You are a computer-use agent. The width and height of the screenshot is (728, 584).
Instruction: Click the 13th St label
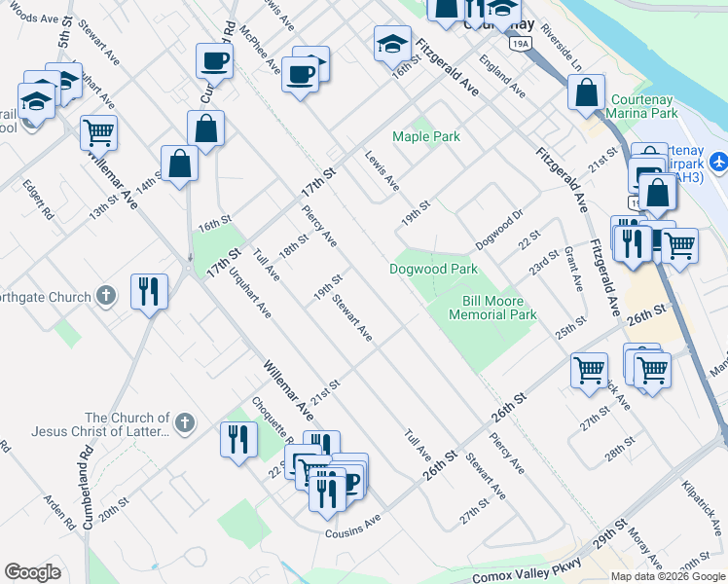coord(103,207)
